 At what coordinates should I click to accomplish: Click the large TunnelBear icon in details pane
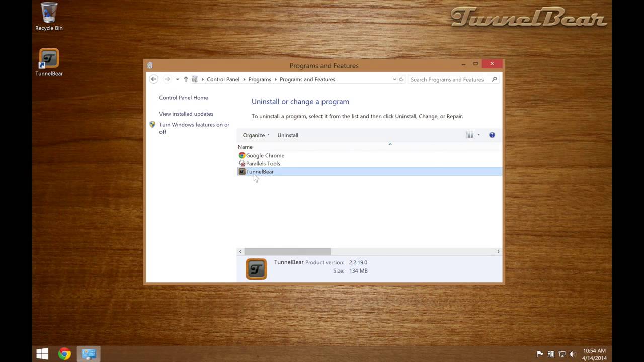pos(256,269)
